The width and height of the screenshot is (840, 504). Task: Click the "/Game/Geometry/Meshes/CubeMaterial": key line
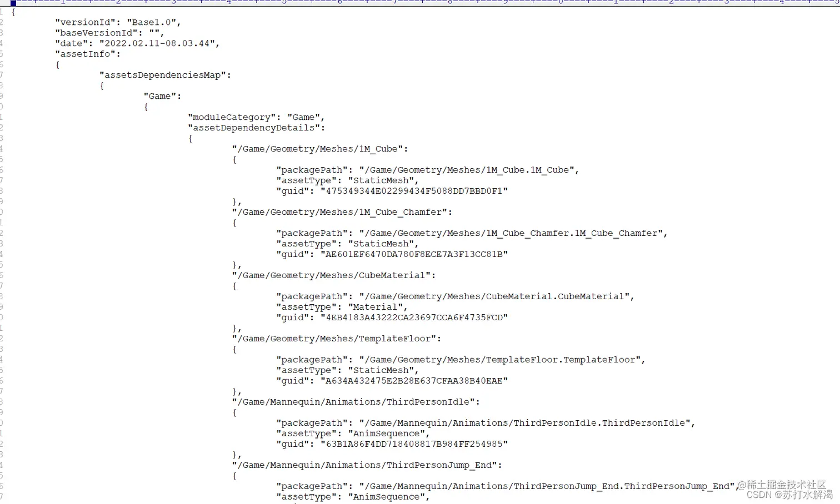334,276
